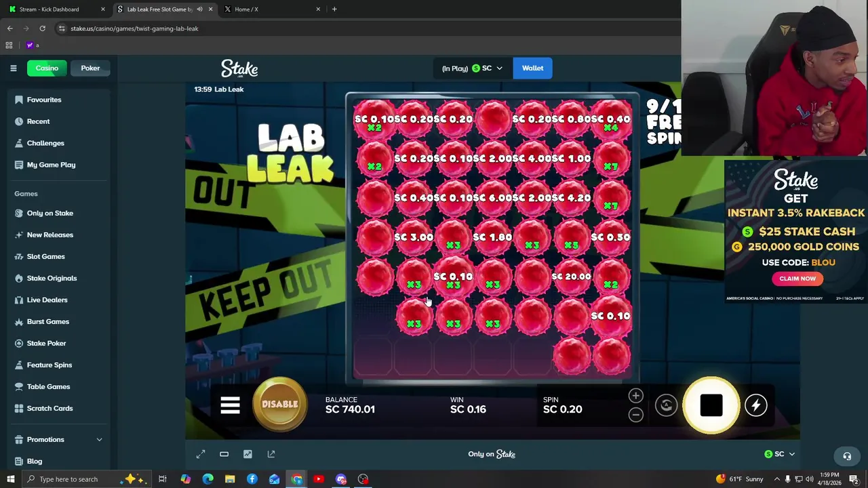The height and width of the screenshot is (488, 868).
Task: Mute the Lab Leak tab audio
Action: 199,9
